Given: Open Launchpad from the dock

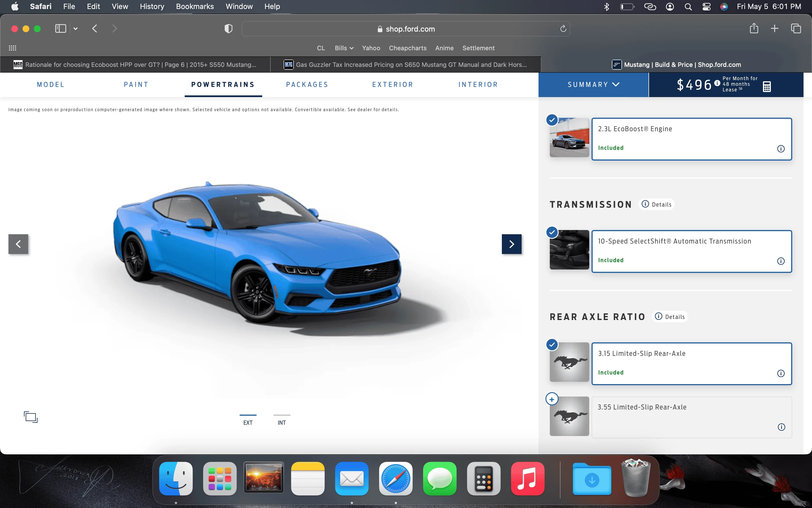Looking at the screenshot, I should tap(220, 478).
